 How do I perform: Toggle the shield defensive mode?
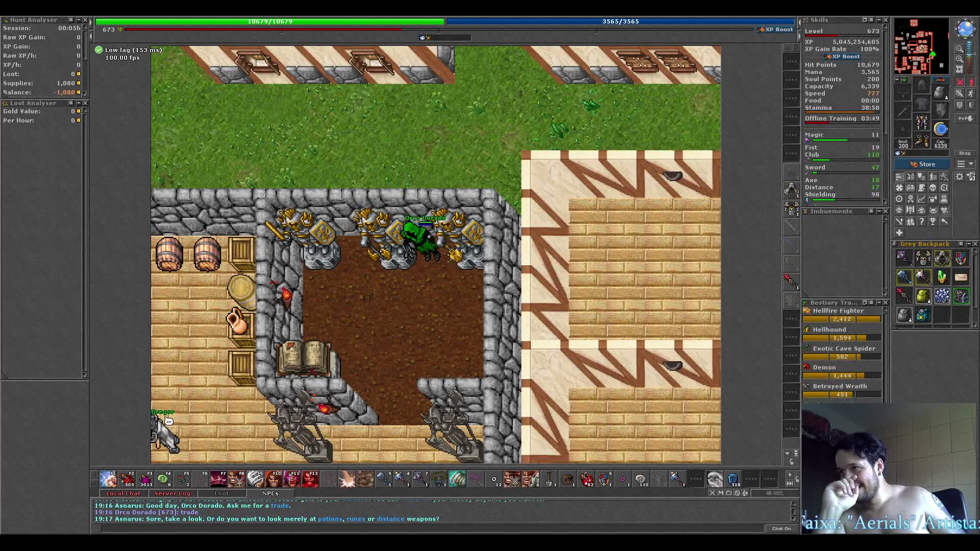960,105
